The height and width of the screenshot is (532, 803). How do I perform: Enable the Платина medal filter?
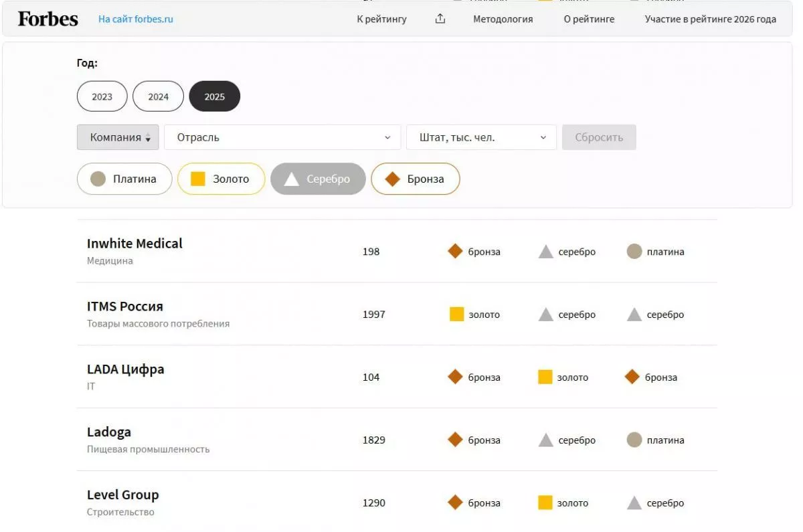click(x=124, y=179)
